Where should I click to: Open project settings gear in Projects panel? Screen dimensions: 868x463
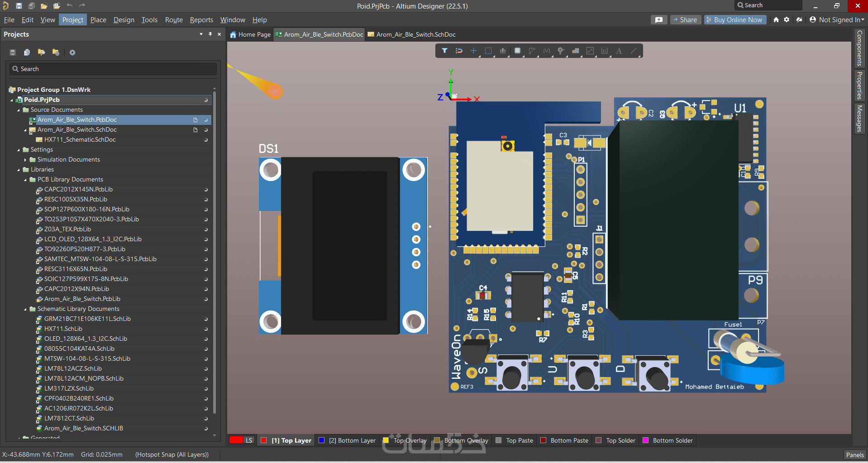pyautogui.click(x=72, y=53)
